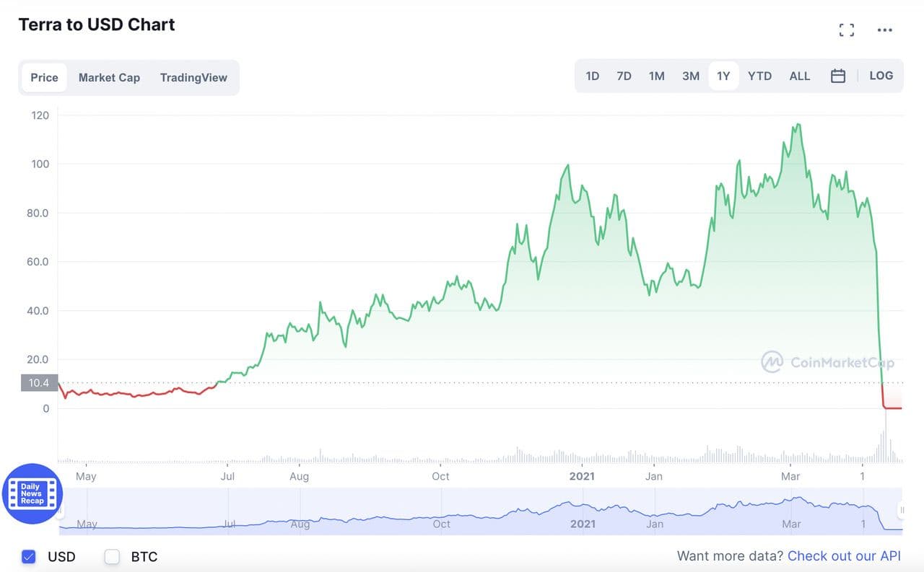
Task: Open fullscreen chart view icon
Action: pos(846,30)
